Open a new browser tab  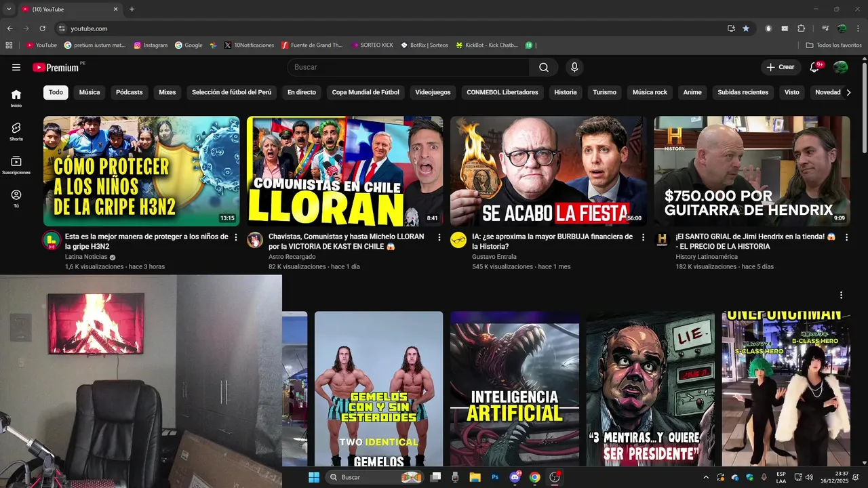(132, 9)
